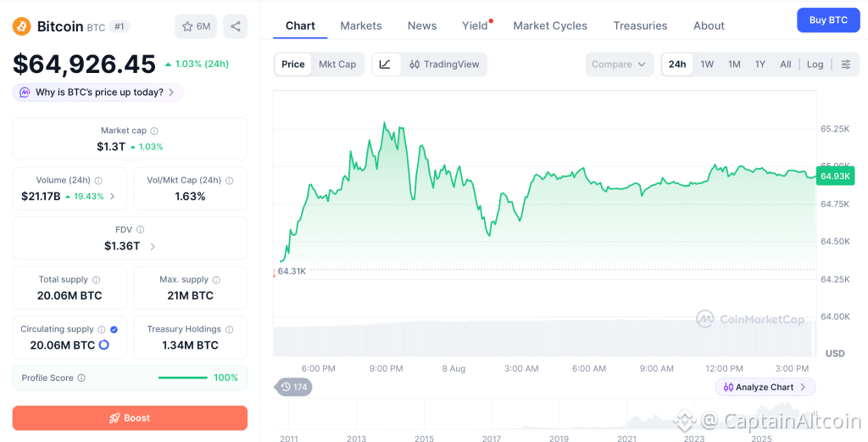Click the orange Bitcoin logo
Viewport: 868px width, 442px height.
[x=22, y=26]
